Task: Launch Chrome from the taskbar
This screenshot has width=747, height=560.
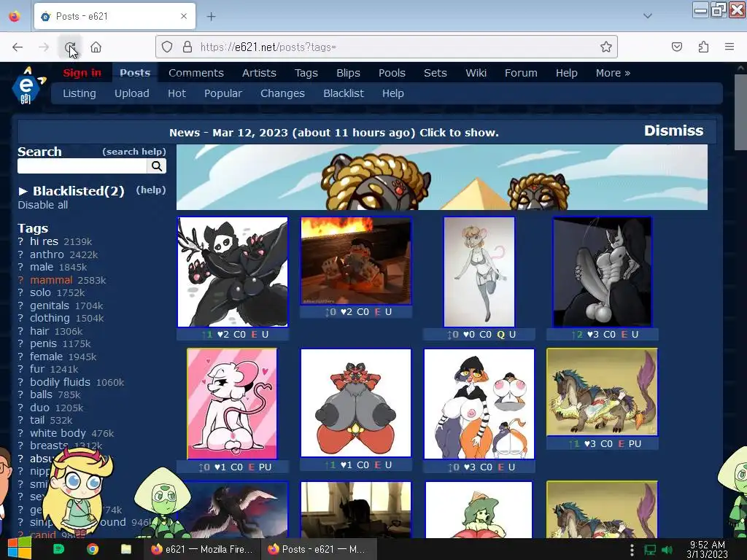Action: [93, 549]
